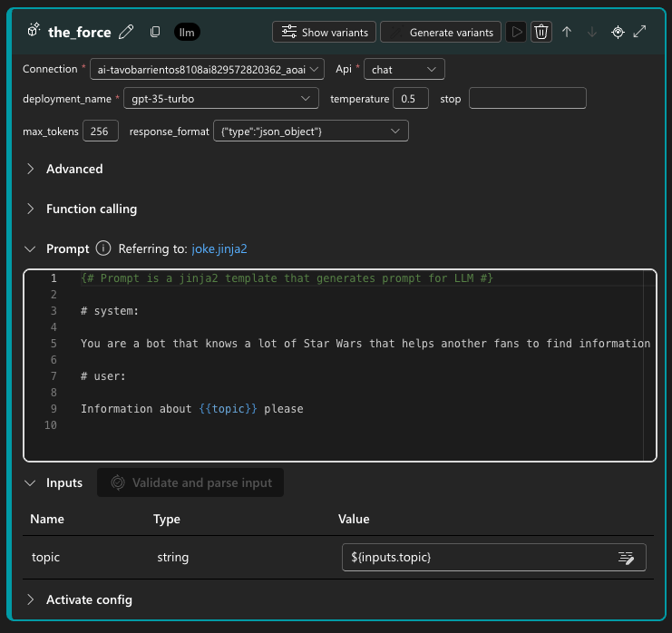Click the Type column header

click(x=167, y=519)
